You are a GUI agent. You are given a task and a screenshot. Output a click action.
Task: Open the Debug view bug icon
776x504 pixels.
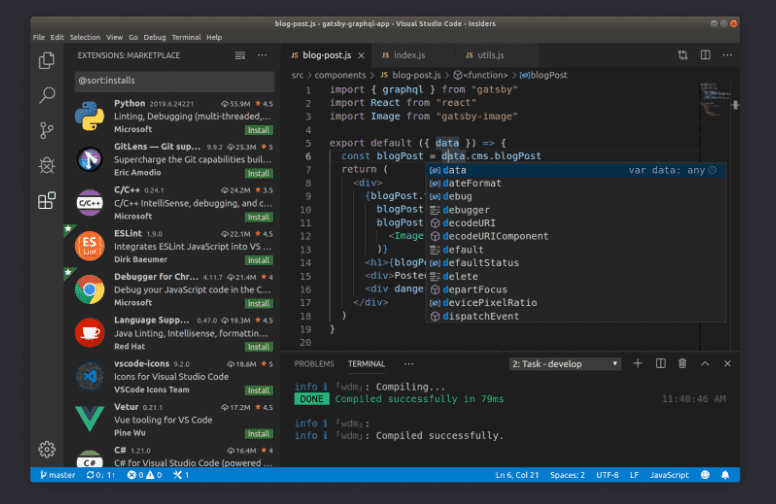coord(47,165)
